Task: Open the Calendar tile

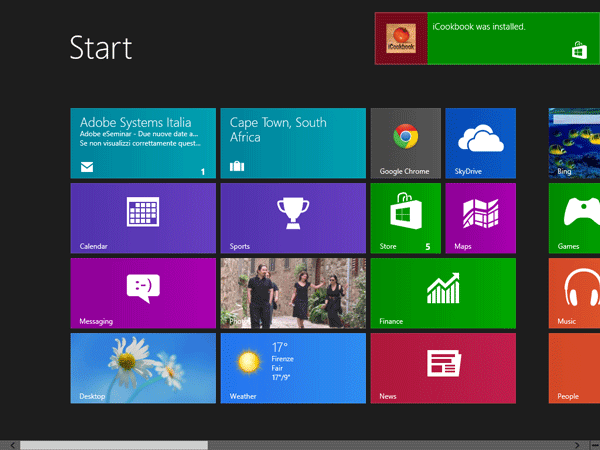Action: pos(143,217)
